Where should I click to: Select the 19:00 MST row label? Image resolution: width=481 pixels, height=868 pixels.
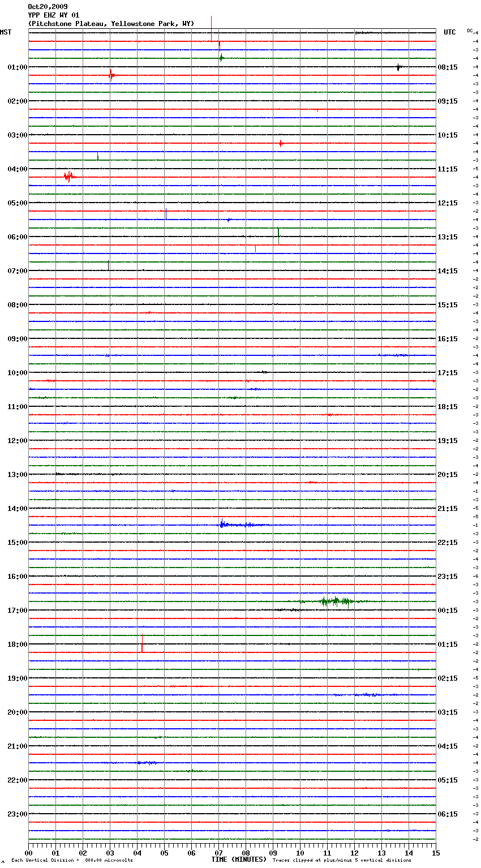[x=18, y=678]
